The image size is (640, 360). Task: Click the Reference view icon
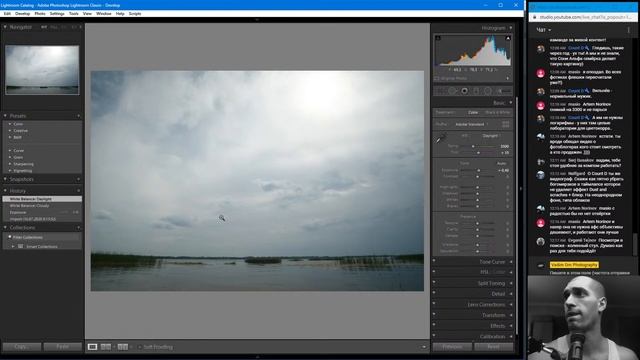123,347
